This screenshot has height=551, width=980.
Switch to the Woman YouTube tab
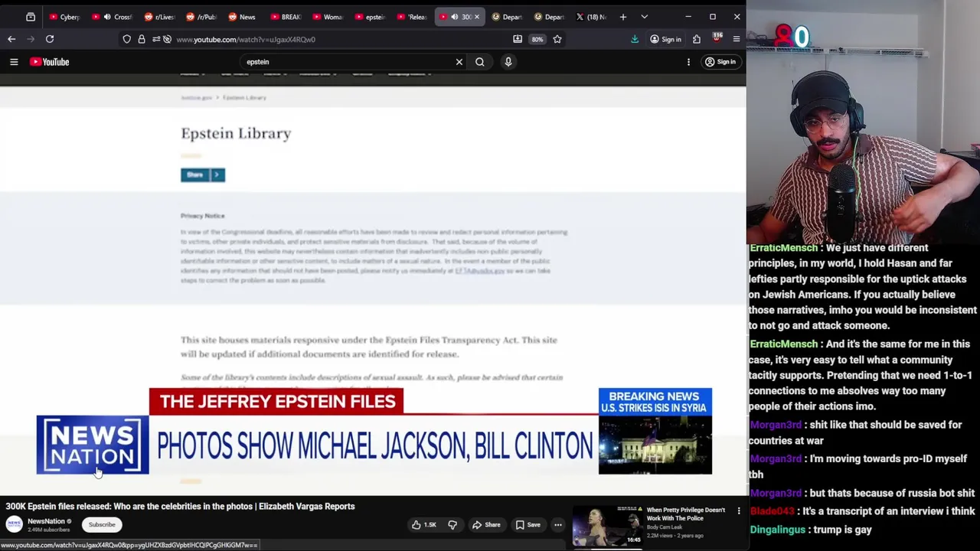point(328,17)
